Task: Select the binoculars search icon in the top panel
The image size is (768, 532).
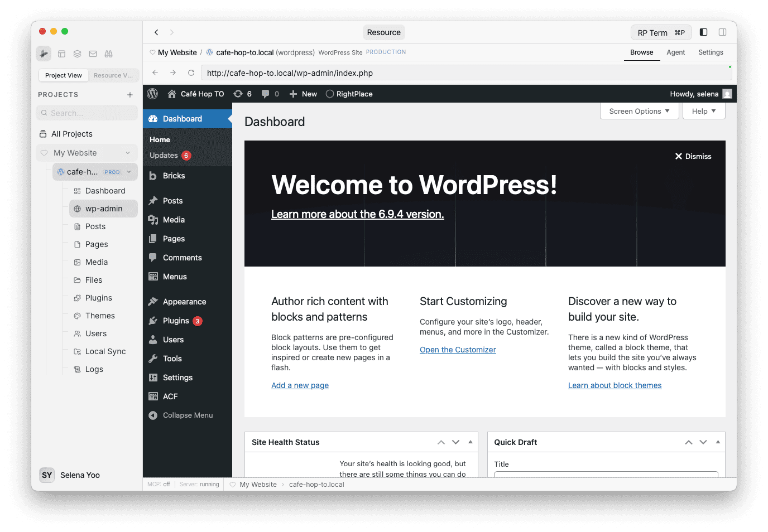Action: (108, 54)
